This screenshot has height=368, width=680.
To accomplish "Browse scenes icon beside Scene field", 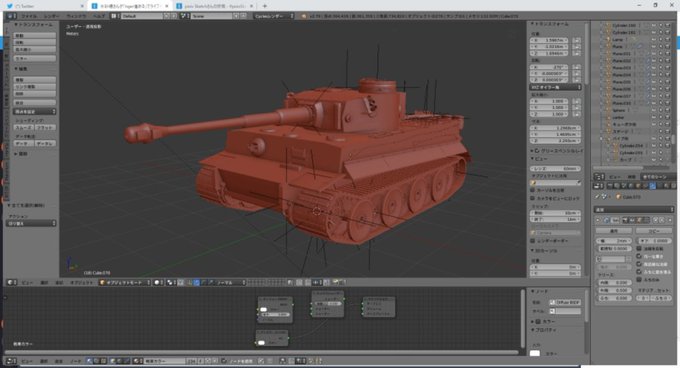I will tap(184, 16).
